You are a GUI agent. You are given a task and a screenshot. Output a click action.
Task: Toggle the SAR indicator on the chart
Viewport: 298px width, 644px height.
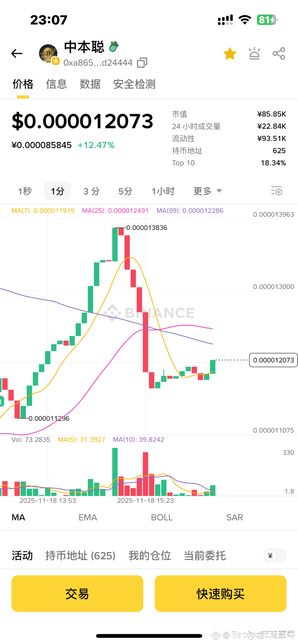[234, 517]
